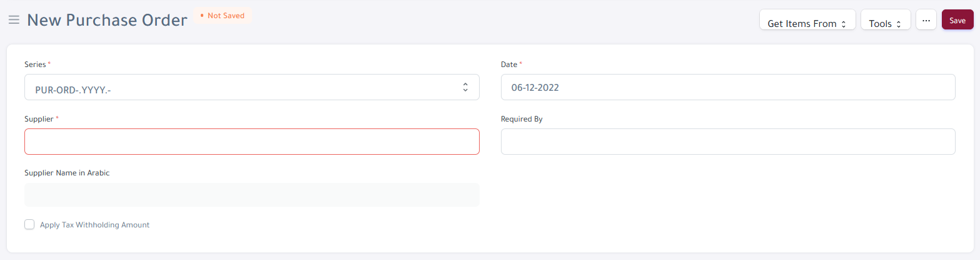The height and width of the screenshot is (260, 980).
Task: Click the orange Not Saved indicator dot
Action: tap(202, 16)
